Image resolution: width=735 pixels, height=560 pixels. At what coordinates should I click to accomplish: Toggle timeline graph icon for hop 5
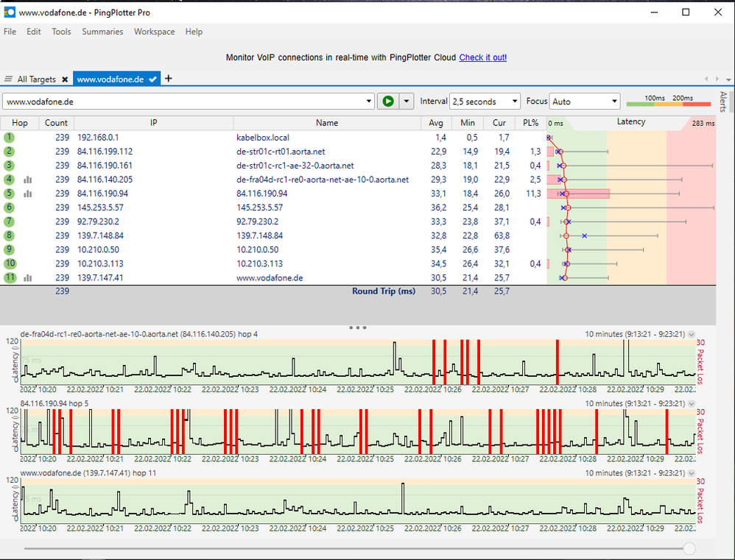[x=28, y=194]
